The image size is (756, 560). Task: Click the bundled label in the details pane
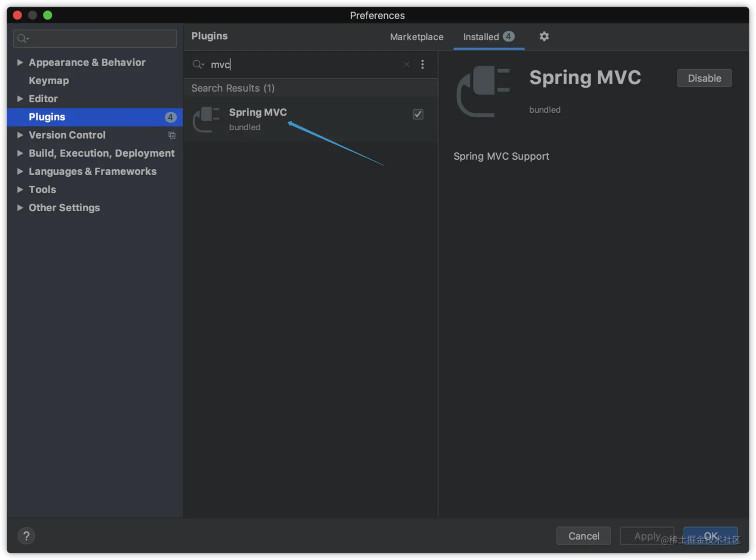pos(544,110)
